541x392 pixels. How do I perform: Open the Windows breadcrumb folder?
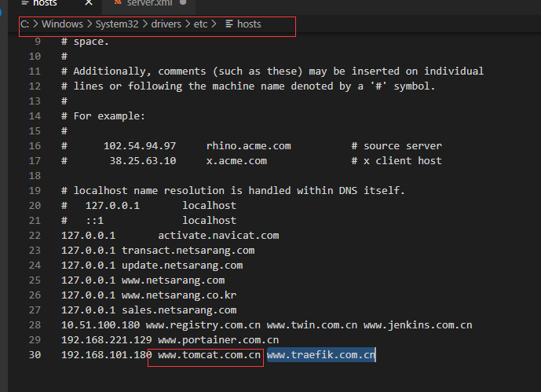tap(63, 24)
